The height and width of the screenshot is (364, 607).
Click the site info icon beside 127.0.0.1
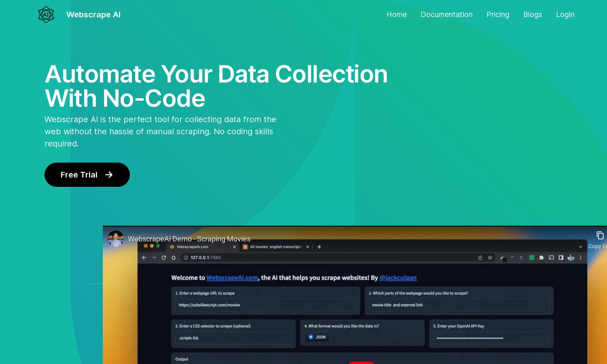[186, 258]
